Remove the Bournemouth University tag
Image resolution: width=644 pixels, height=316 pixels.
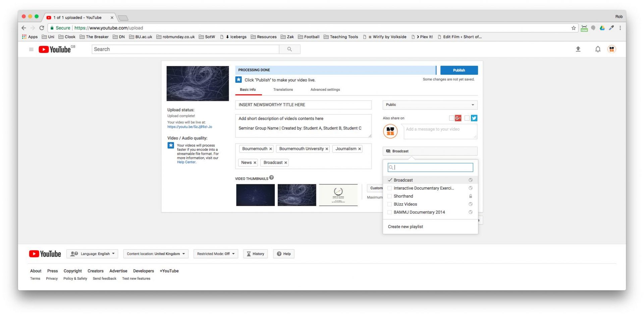click(x=326, y=149)
